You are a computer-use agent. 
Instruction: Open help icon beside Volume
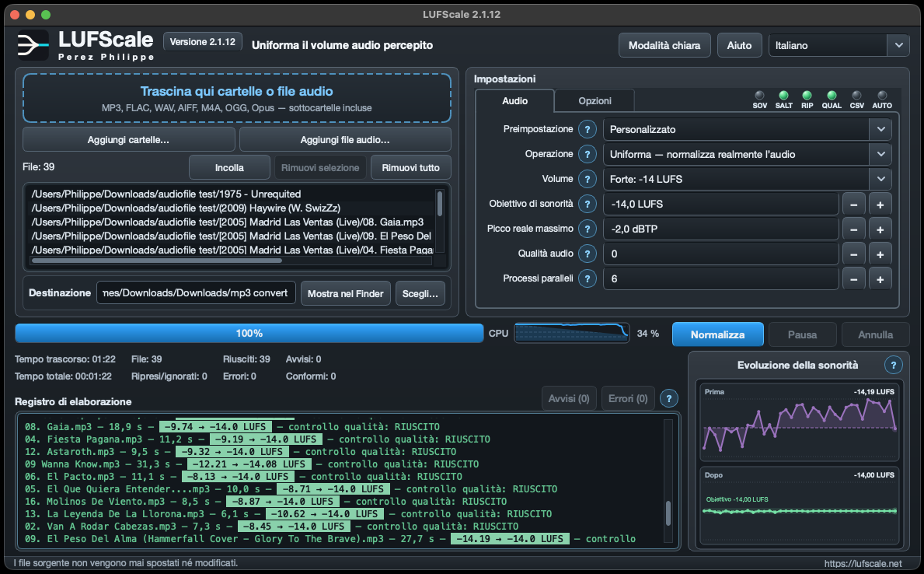coord(587,179)
